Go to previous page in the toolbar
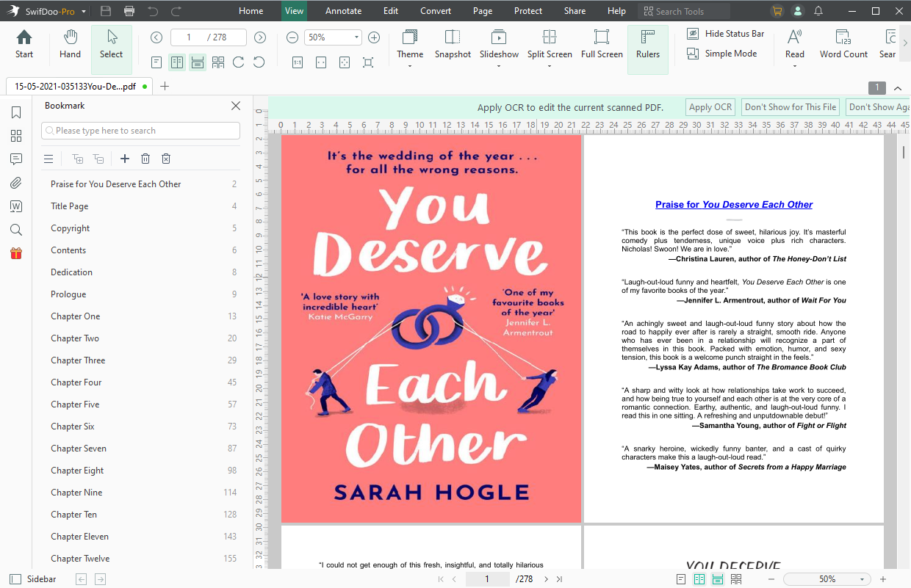This screenshot has width=911, height=588. pos(156,37)
